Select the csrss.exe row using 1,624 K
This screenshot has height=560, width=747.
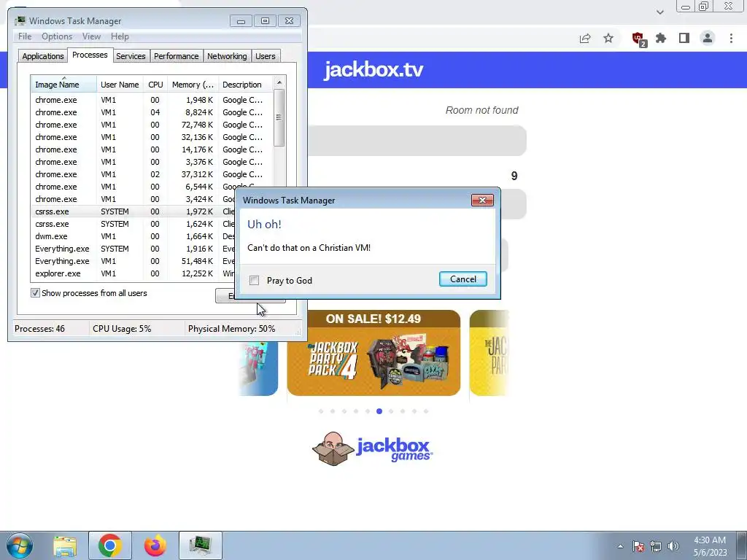(133, 224)
